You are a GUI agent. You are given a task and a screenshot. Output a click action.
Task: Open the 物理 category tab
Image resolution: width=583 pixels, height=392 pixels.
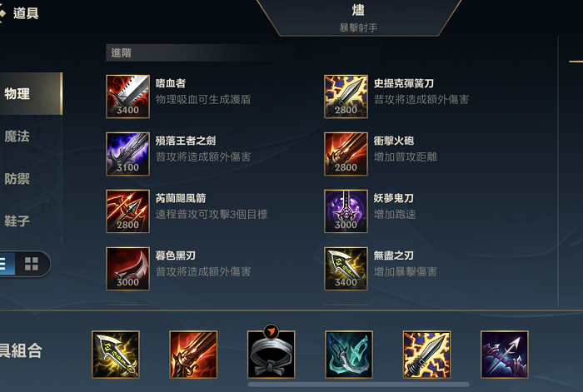[x=31, y=94]
